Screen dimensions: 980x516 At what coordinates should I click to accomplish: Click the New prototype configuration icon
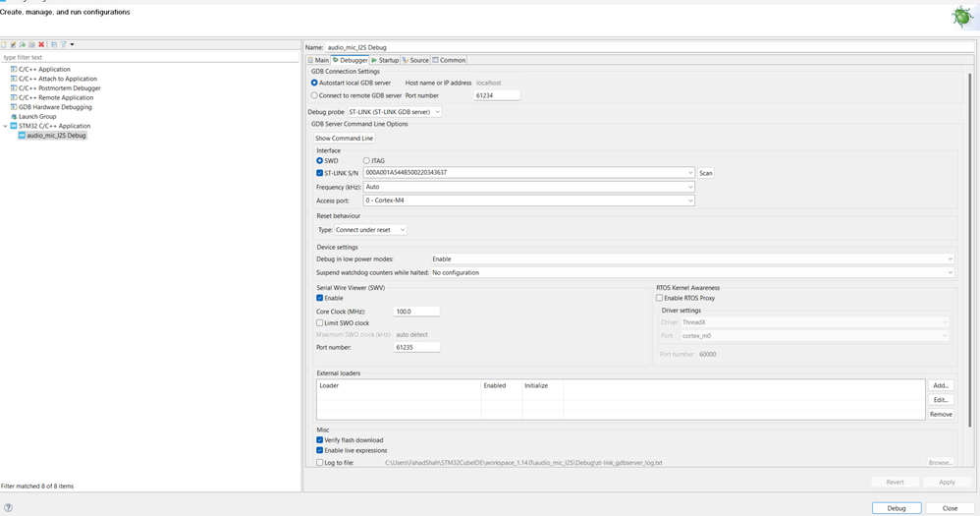[13, 44]
